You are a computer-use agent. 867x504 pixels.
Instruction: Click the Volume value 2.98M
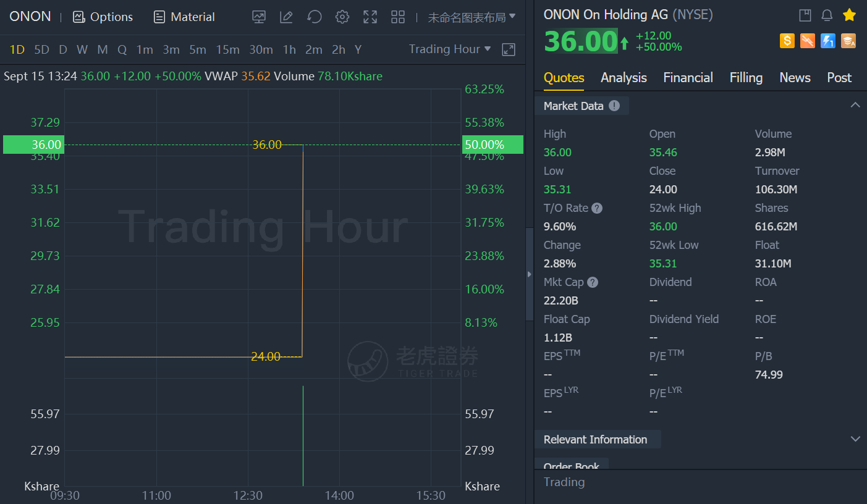coord(771,153)
